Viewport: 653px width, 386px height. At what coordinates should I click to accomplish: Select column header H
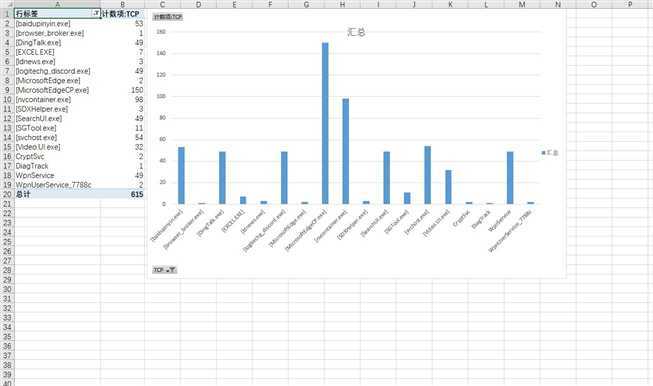342,4
